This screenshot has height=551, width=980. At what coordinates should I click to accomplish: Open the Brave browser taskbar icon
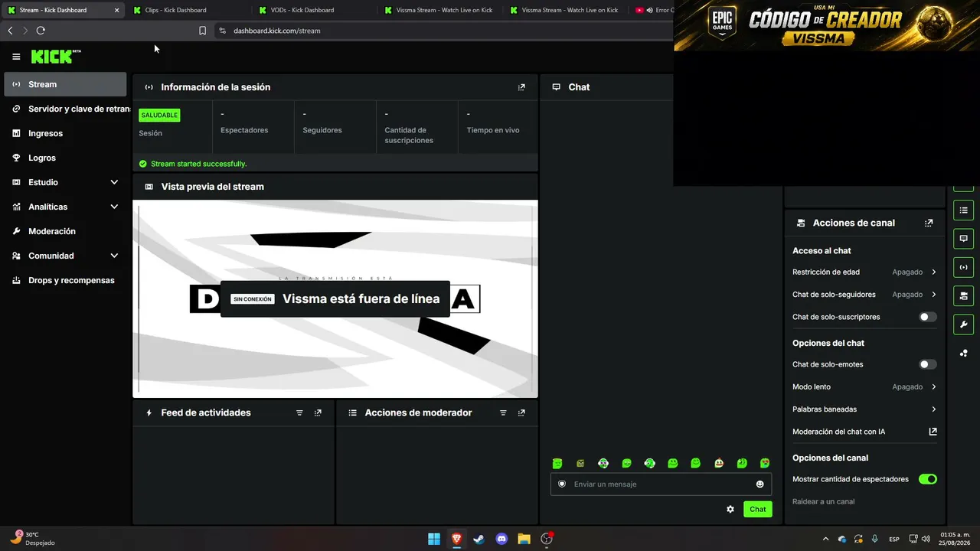[456, 539]
